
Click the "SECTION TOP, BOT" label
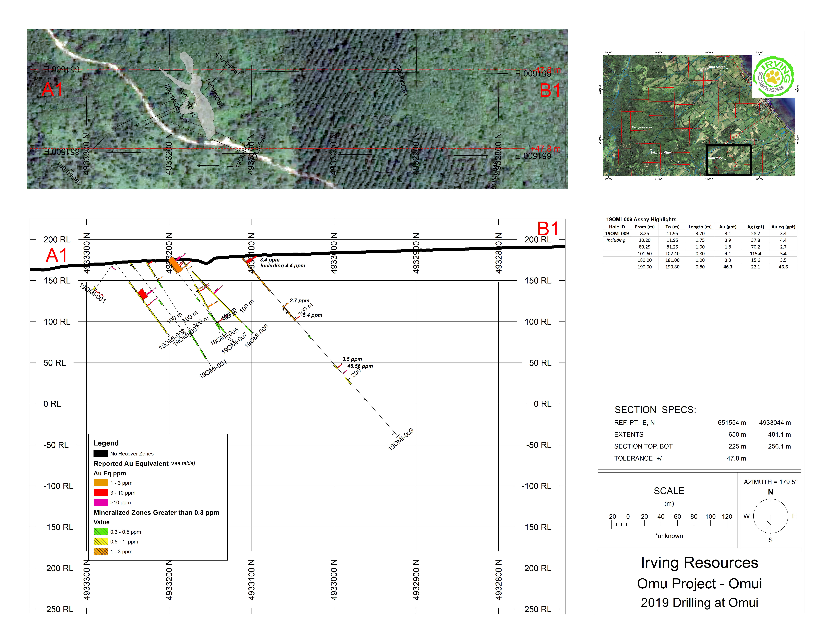click(643, 446)
